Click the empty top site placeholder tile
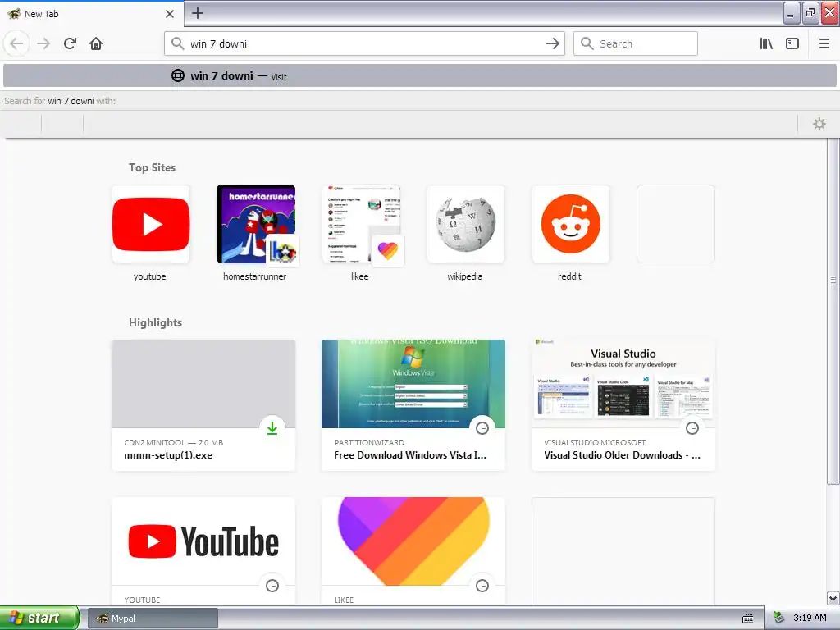The image size is (840, 630). tap(676, 224)
